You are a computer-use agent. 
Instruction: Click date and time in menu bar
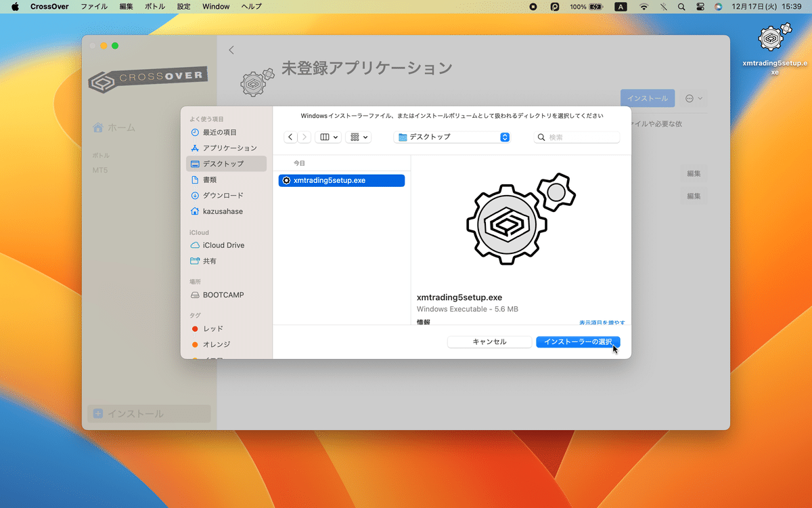pyautogui.click(x=767, y=7)
